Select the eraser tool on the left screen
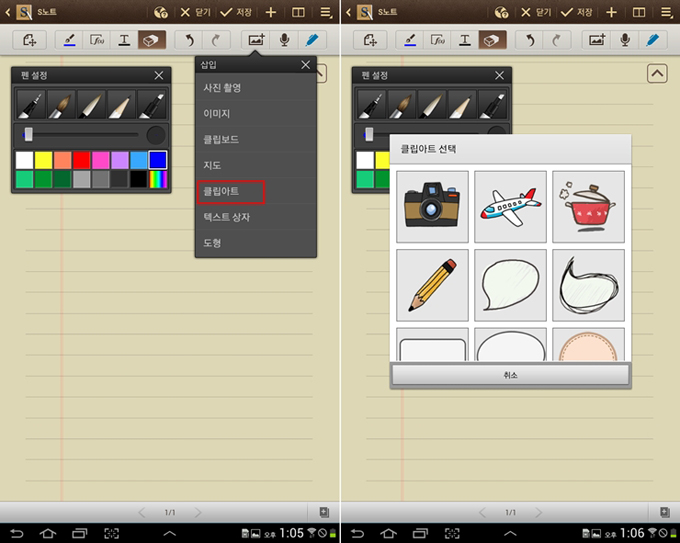The height and width of the screenshot is (543, 680). click(151, 40)
